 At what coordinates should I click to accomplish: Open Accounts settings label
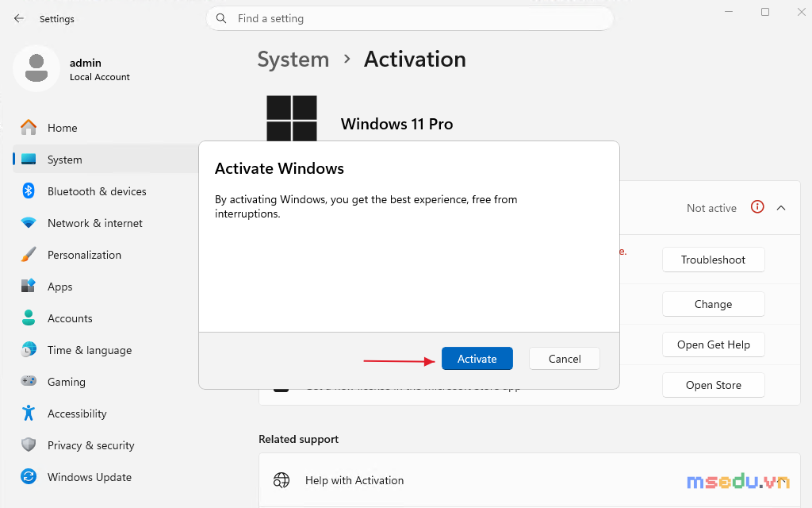coord(70,318)
